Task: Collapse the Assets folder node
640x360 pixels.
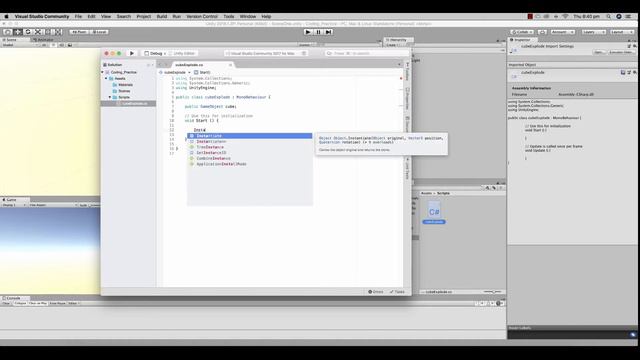Action: (106, 78)
